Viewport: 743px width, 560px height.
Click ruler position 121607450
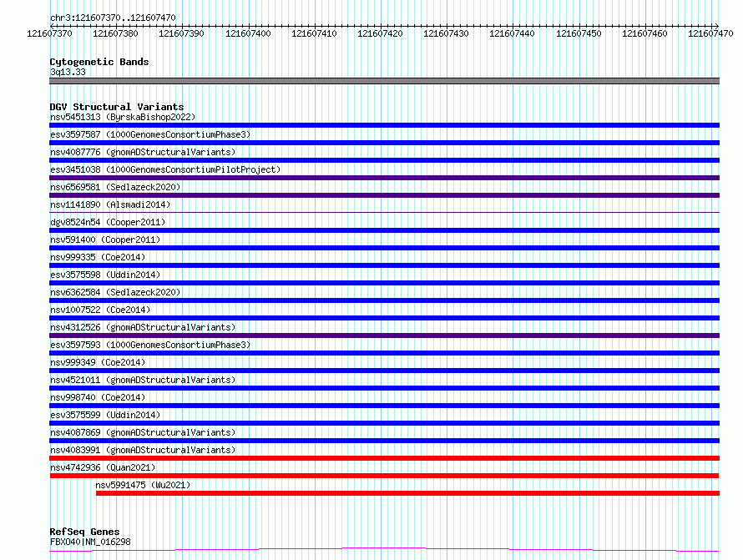point(578,33)
